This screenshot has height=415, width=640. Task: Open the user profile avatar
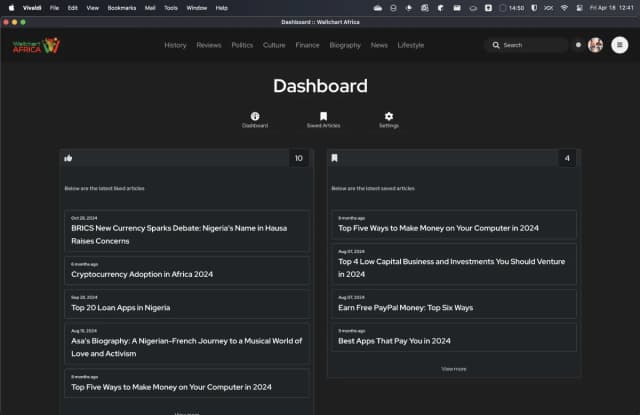tap(595, 45)
